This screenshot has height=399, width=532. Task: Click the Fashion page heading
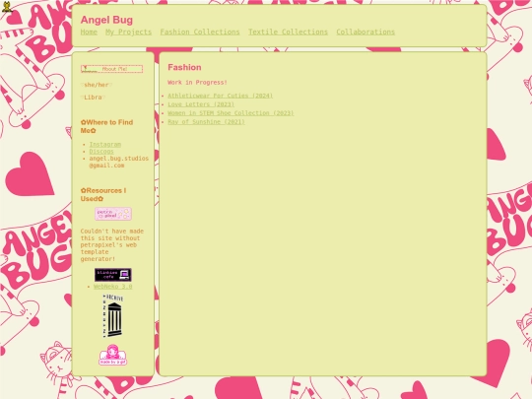coord(184,67)
